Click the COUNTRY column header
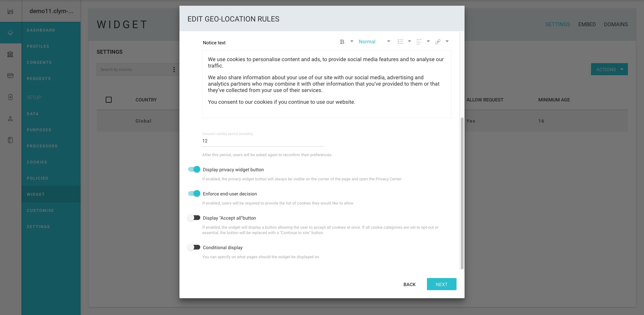This screenshot has width=644, height=315. pos(146,100)
